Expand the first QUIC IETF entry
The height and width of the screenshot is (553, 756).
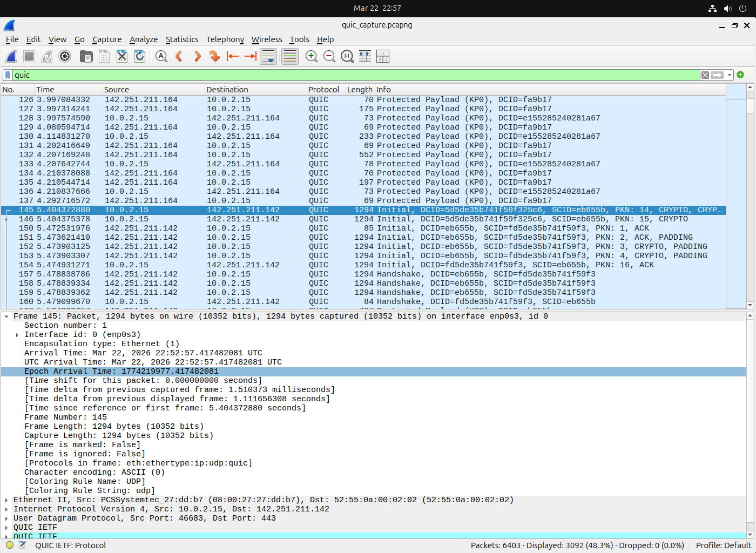coord(6,528)
